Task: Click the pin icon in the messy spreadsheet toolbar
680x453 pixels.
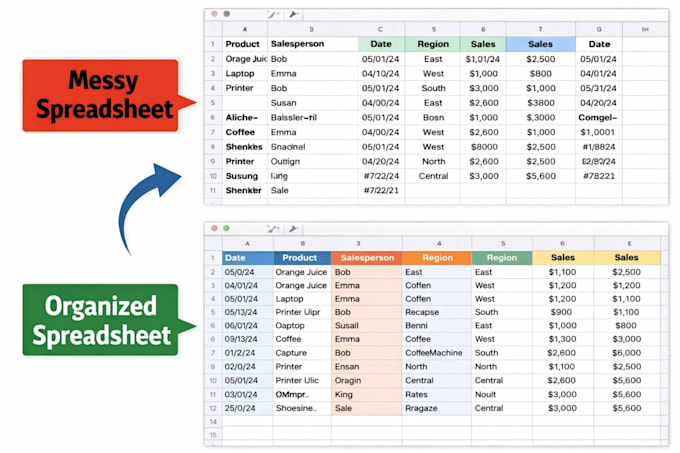Action: click(x=294, y=15)
